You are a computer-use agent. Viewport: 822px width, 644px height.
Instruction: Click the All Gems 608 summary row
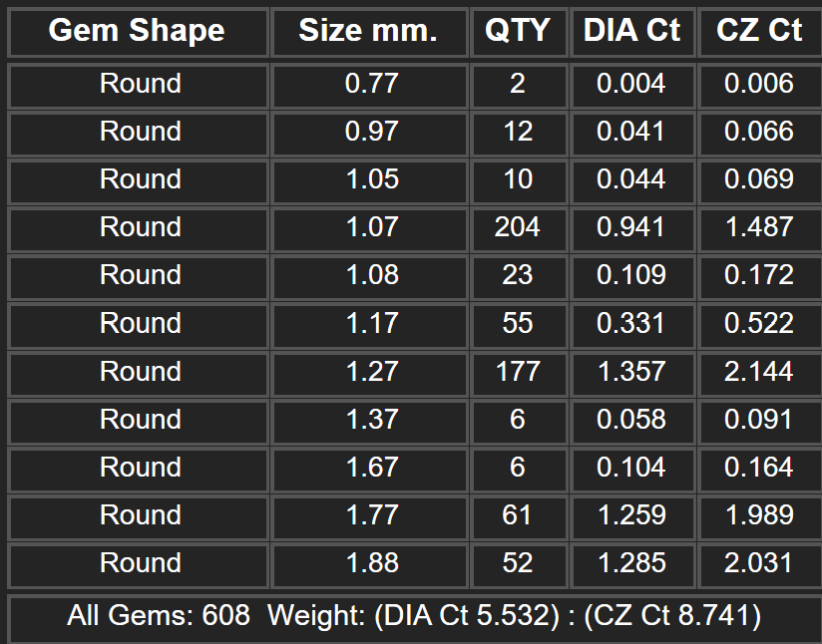(x=415, y=618)
